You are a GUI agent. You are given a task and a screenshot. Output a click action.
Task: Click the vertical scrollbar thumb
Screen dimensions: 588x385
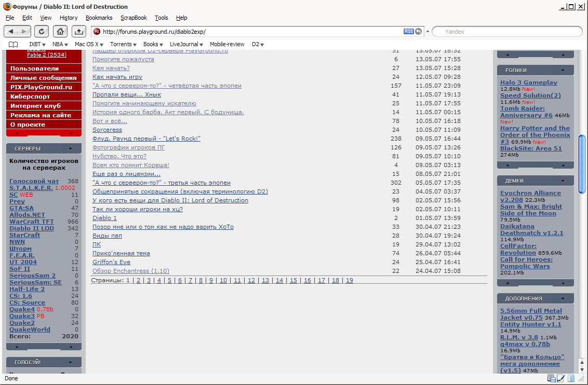582,164
